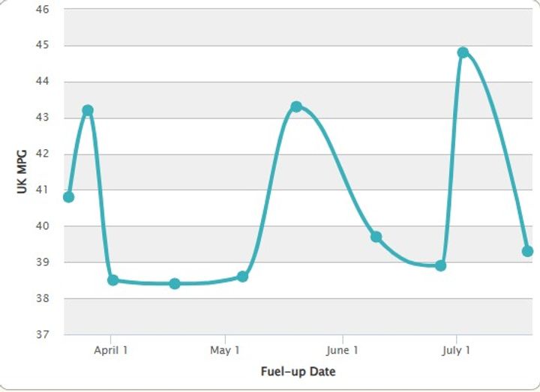
Task: Click the 46 value on the y-axis
Action: pyautogui.click(x=42, y=9)
